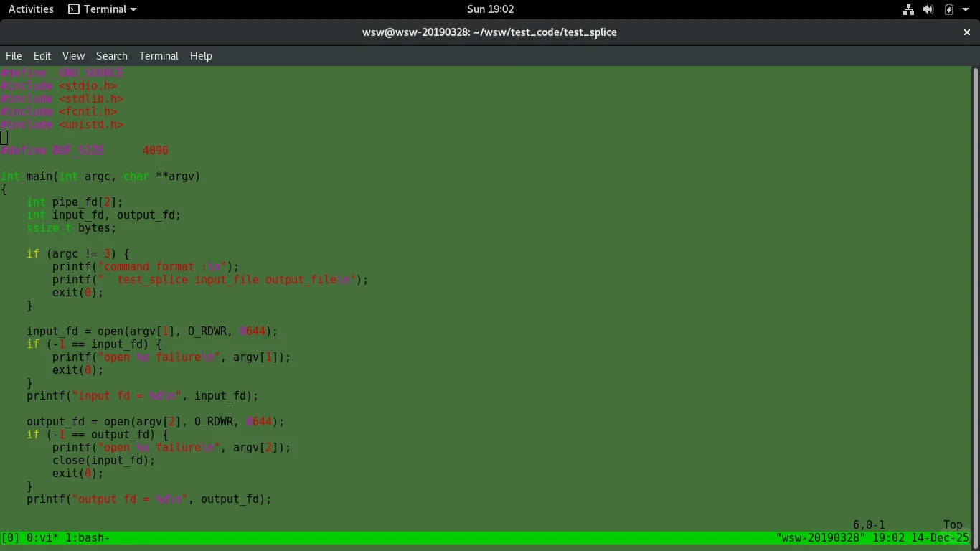The width and height of the screenshot is (980, 551).
Task: Click the Terminal app icon in the top panel
Action: [x=75, y=9]
